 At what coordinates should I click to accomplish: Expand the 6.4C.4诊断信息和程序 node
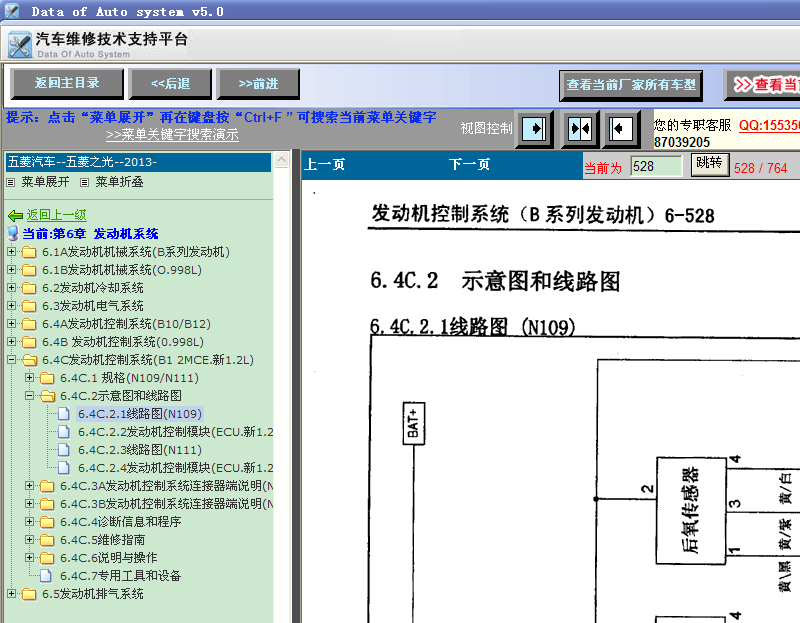(30, 521)
